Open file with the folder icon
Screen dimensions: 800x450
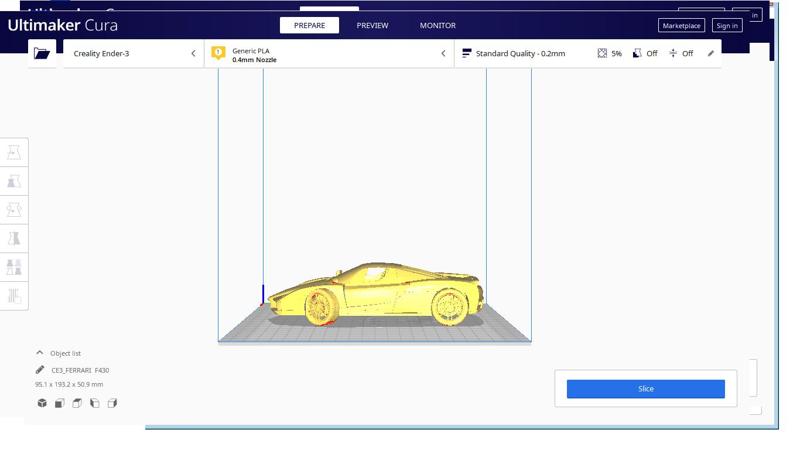point(42,53)
